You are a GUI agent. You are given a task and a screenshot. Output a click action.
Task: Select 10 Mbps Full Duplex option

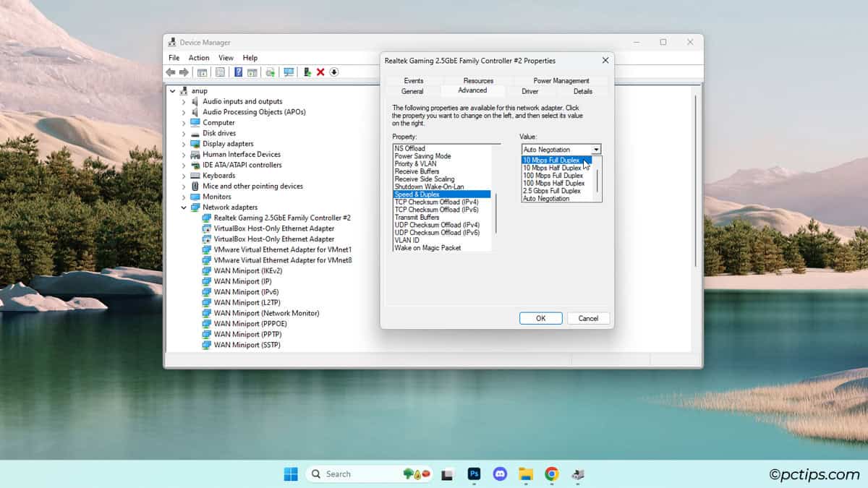click(556, 160)
